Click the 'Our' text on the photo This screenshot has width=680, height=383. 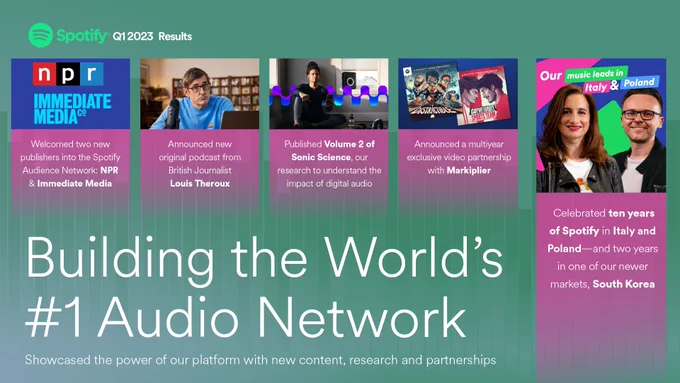point(550,75)
